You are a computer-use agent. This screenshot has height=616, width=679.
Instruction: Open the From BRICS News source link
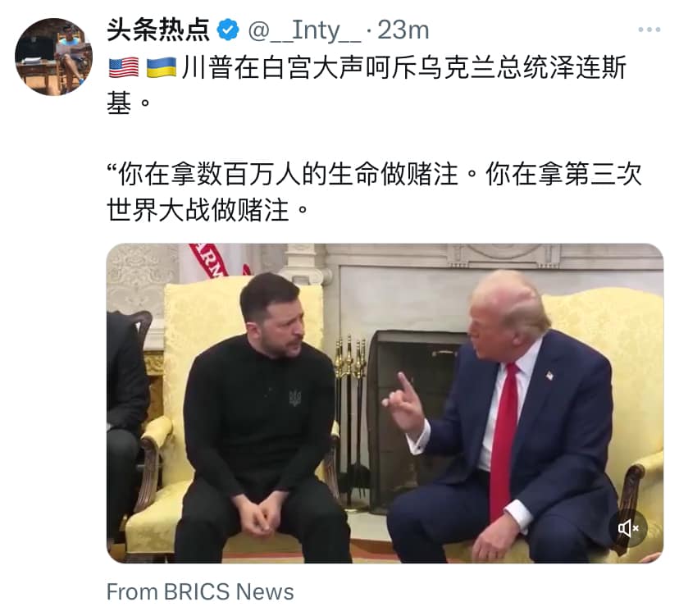coord(200,591)
